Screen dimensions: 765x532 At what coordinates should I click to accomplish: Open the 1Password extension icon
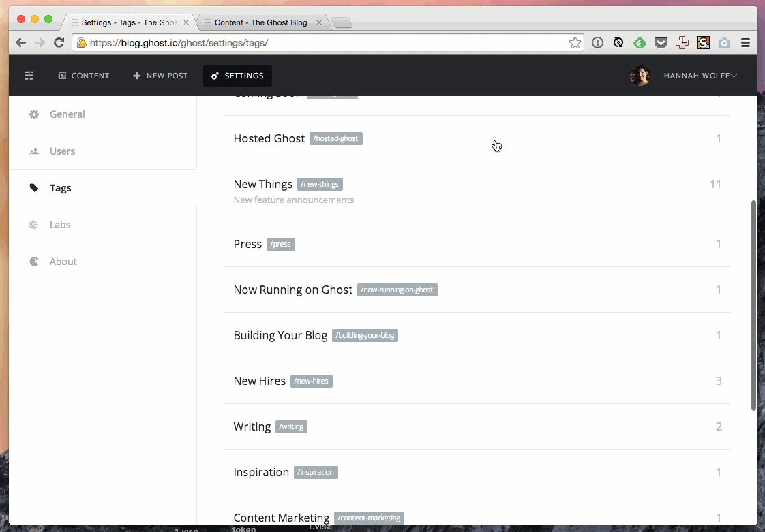(x=597, y=43)
